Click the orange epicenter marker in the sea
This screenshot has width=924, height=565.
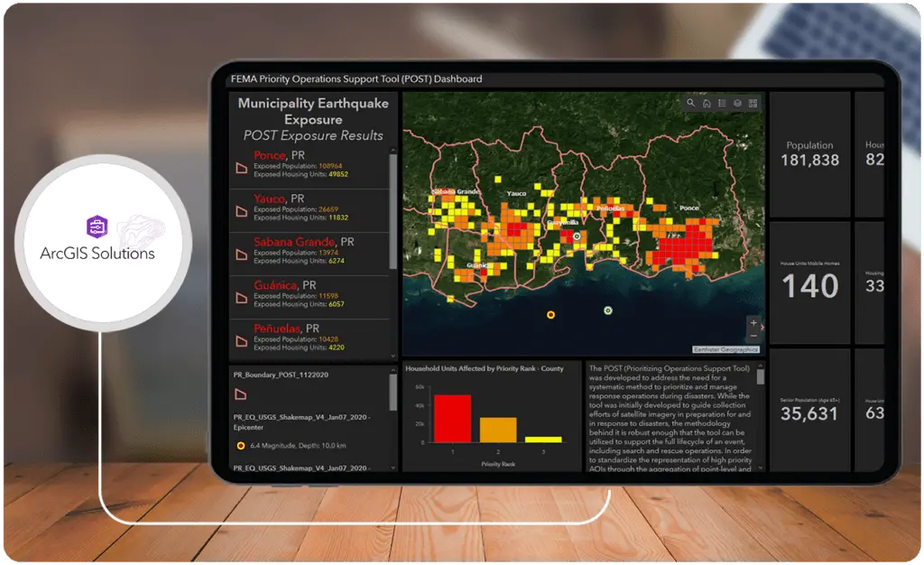tap(550, 315)
